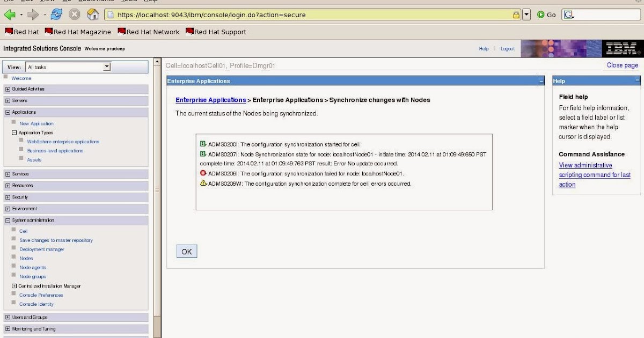Collapse the System administration section
The image size is (644, 338).
(x=8, y=220)
